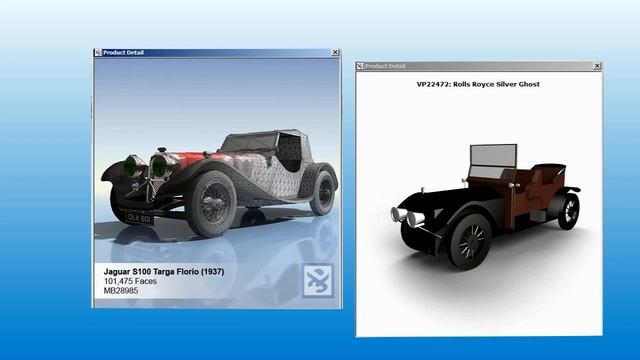This screenshot has width=640, height=360.
Task: Click the '101,475 Faces' text
Action: (130, 281)
